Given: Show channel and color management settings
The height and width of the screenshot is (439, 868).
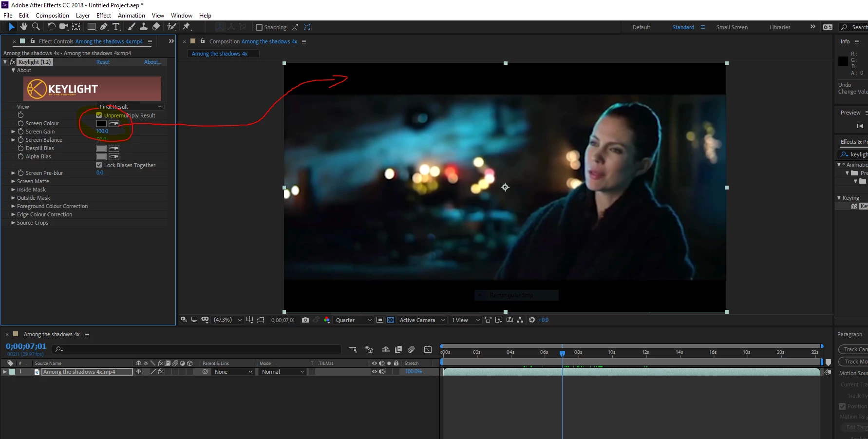Looking at the screenshot, I should [x=327, y=320].
